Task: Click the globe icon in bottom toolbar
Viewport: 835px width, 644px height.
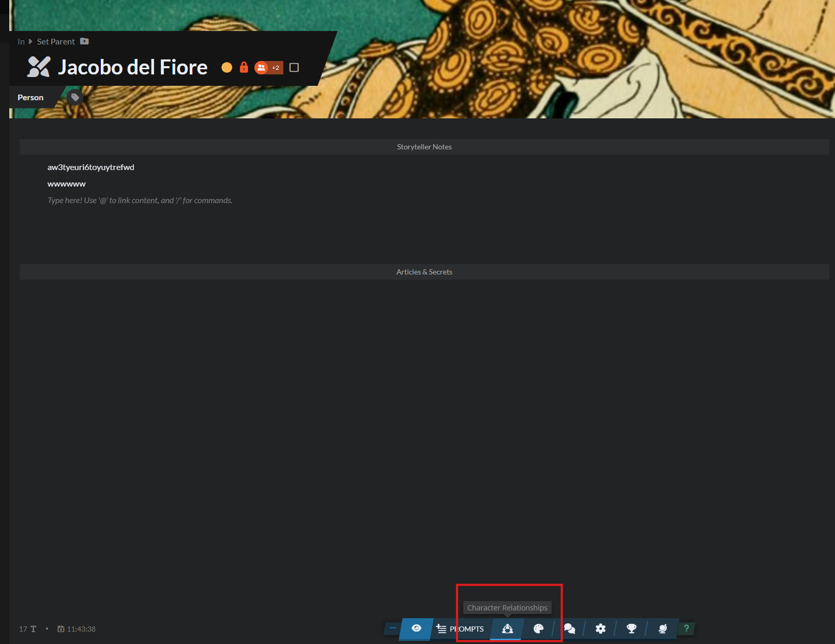Action: tap(662, 628)
